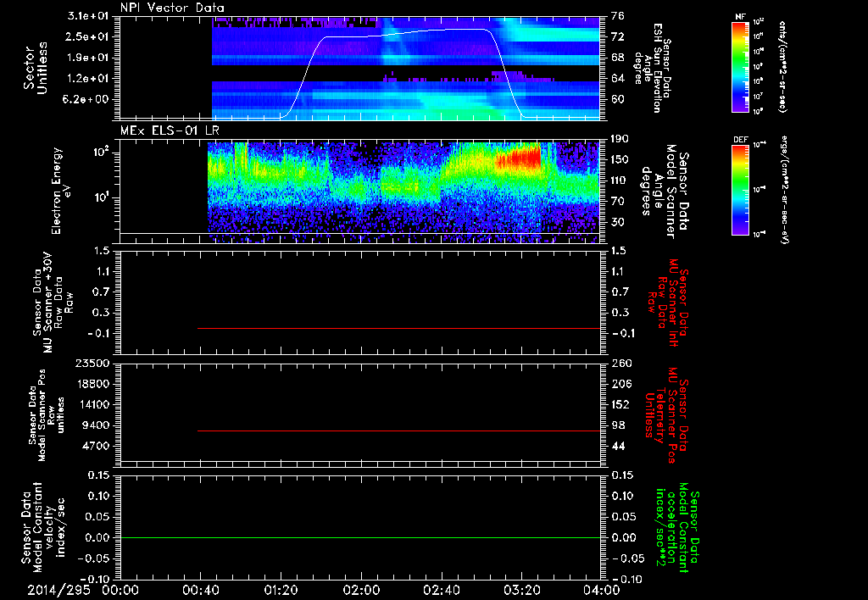868x600 pixels.
Task: Click the '03:20' time tick label
Action: (522, 590)
